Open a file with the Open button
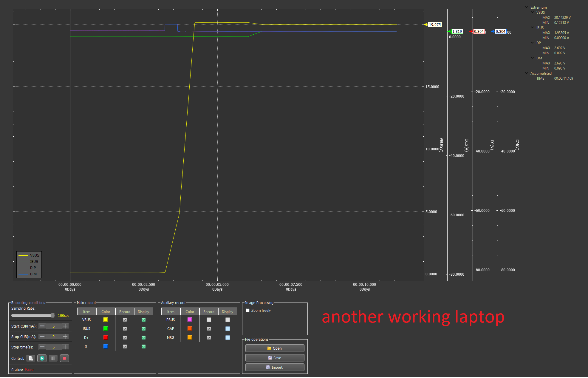 tap(275, 348)
